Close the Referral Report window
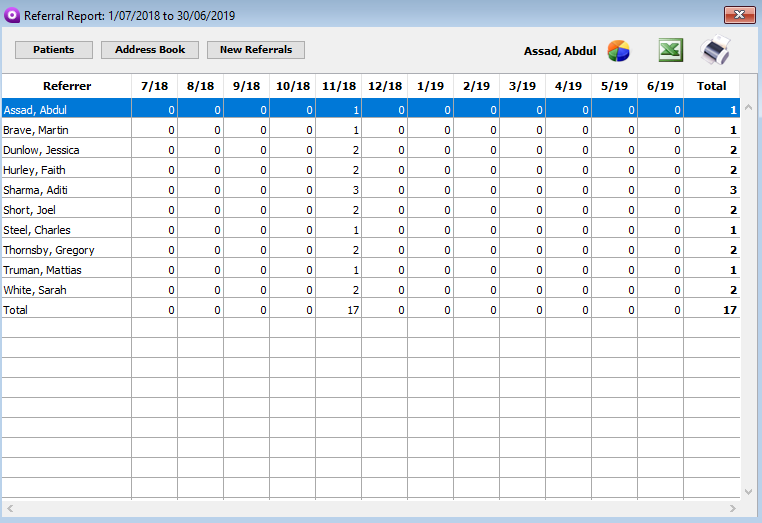This screenshot has width=762, height=523. coord(738,14)
